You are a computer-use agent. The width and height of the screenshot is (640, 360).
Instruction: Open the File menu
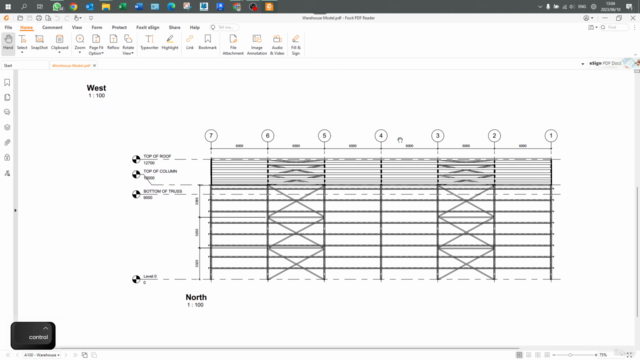pyautogui.click(x=8, y=27)
